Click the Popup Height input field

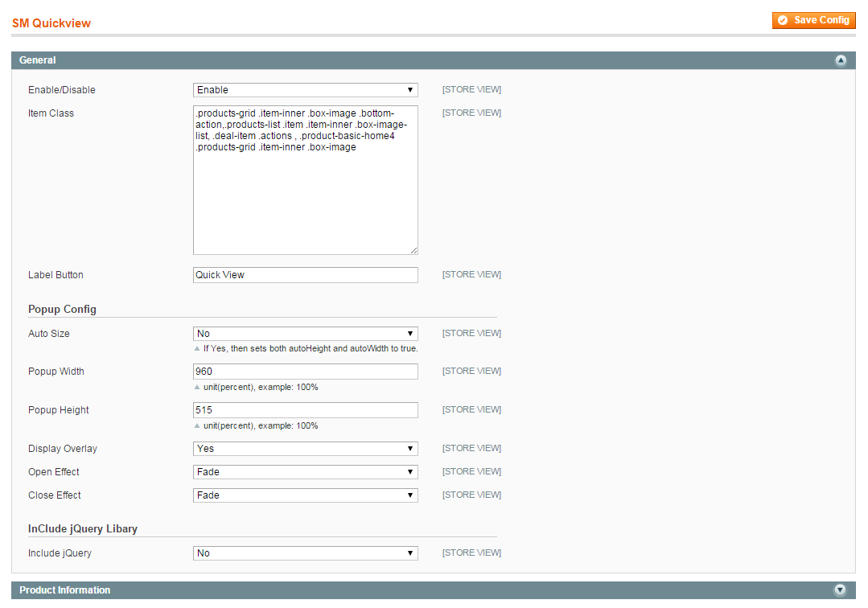pos(305,410)
